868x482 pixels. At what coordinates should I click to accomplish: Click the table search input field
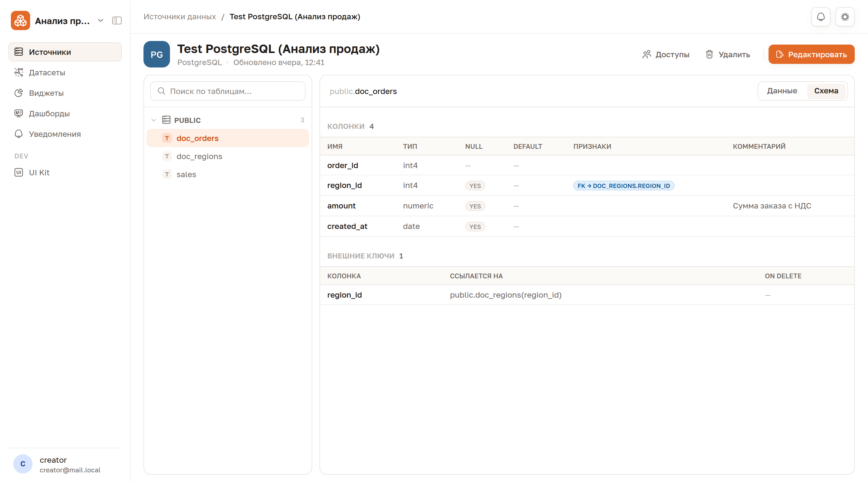[228, 91]
